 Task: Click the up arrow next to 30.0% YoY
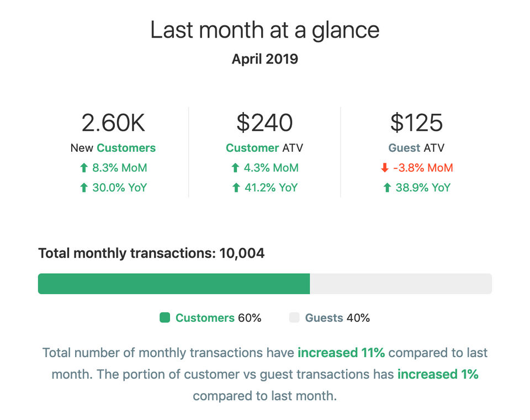coord(84,188)
